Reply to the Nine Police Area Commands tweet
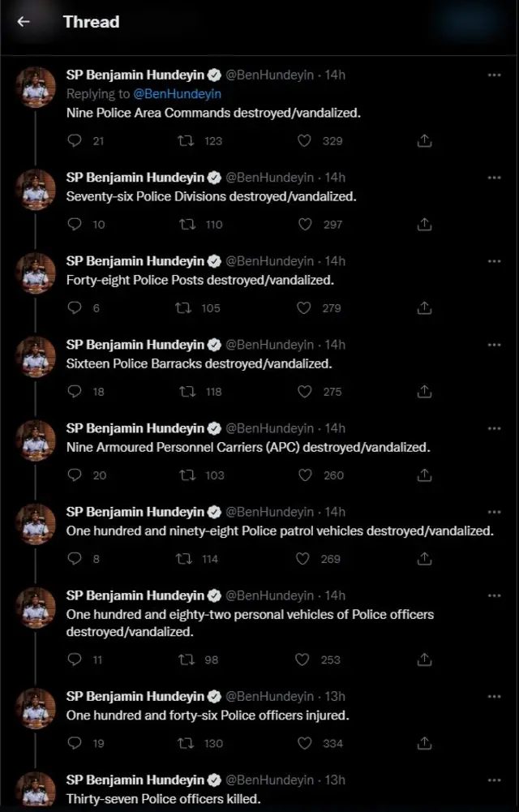The image size is (519, 812). [x=75, y=140]
